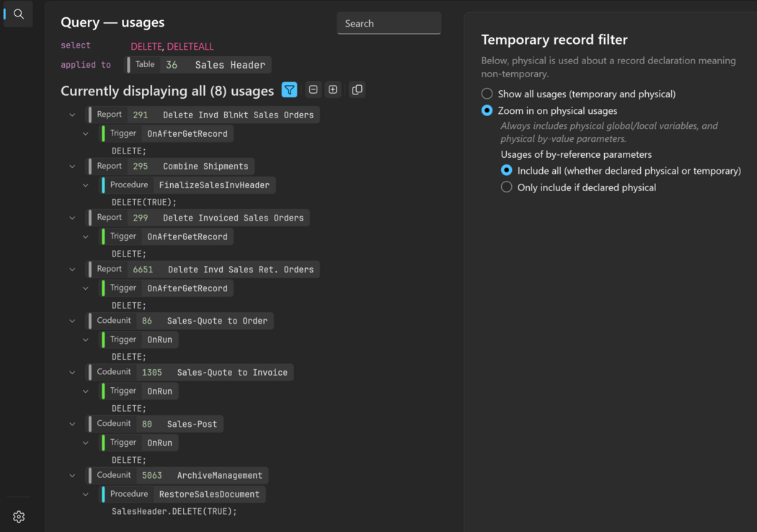The height and width of the screenshot is (532, 757).
Task: Select OnRun trigger under Sales-Quote to Order
Action: click(x=138, y=340)
